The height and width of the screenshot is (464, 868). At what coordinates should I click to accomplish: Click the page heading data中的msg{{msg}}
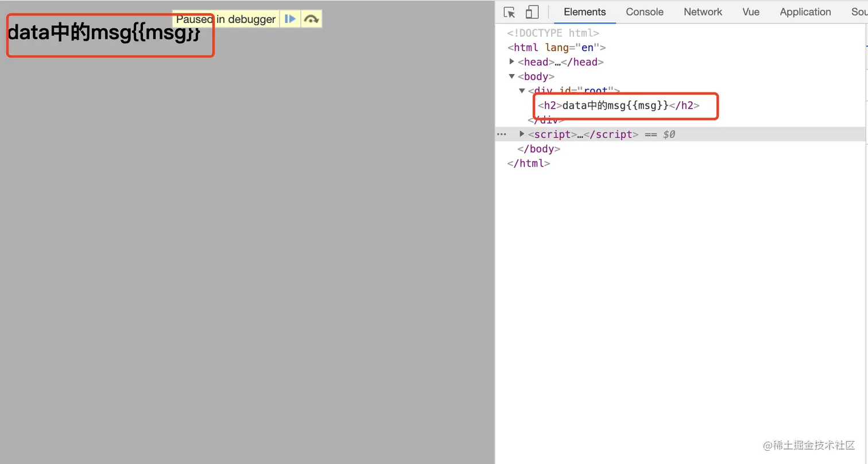pyautogui.click(x=104, y=33)
